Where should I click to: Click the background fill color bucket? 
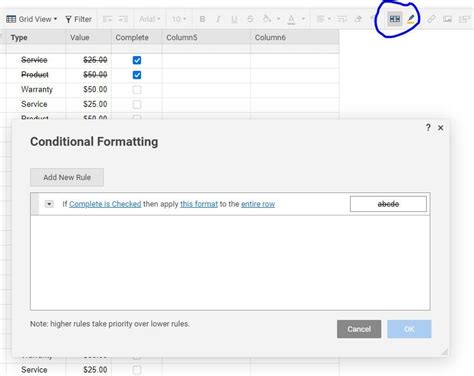[267, 19]
